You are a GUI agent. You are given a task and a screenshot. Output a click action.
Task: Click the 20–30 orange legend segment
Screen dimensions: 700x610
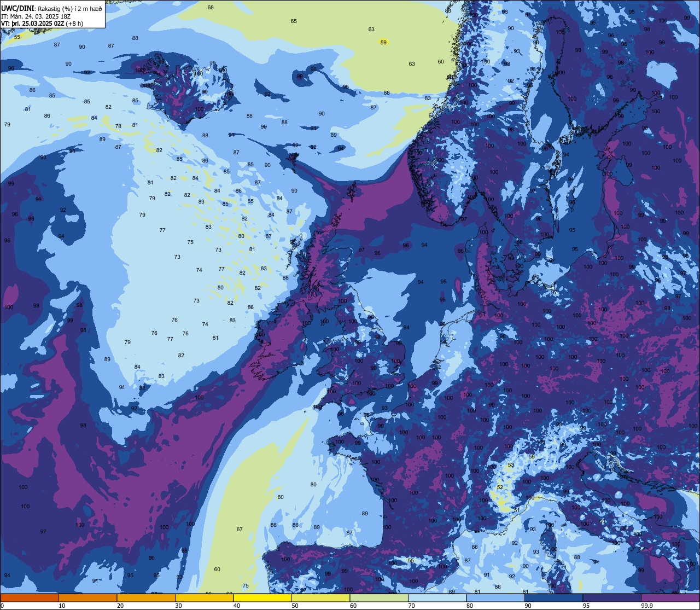click(x=146, y=598)
